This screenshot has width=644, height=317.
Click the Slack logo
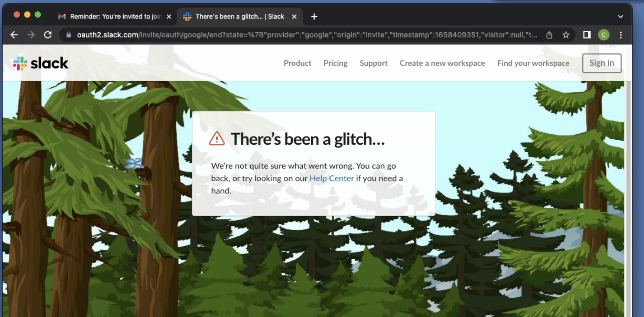tap(40, 63)
